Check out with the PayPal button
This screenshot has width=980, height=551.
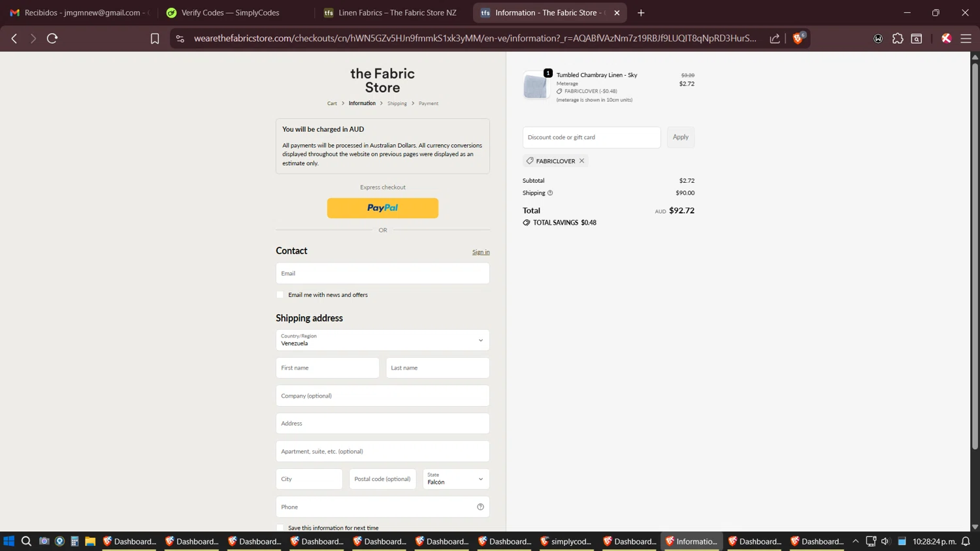coord(382,208)
